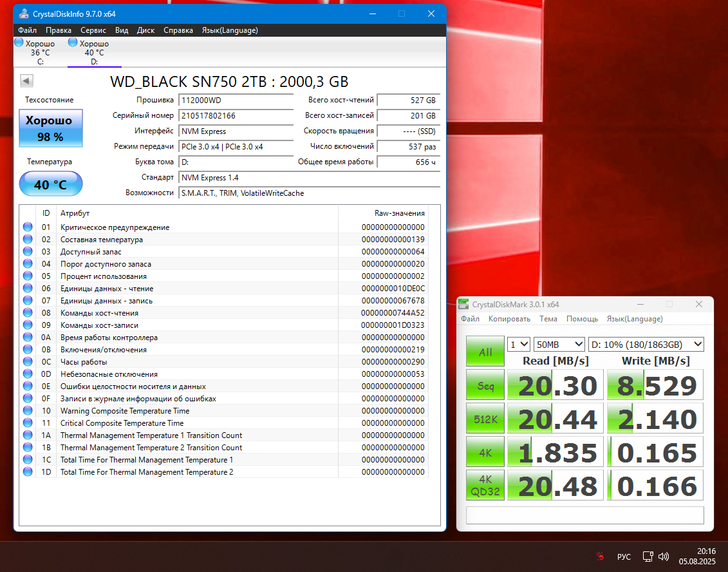This screenshot has width=728, height=572.
Task: Open the Копировать menu in CrystalDiskMark
Action: [509, 319]
